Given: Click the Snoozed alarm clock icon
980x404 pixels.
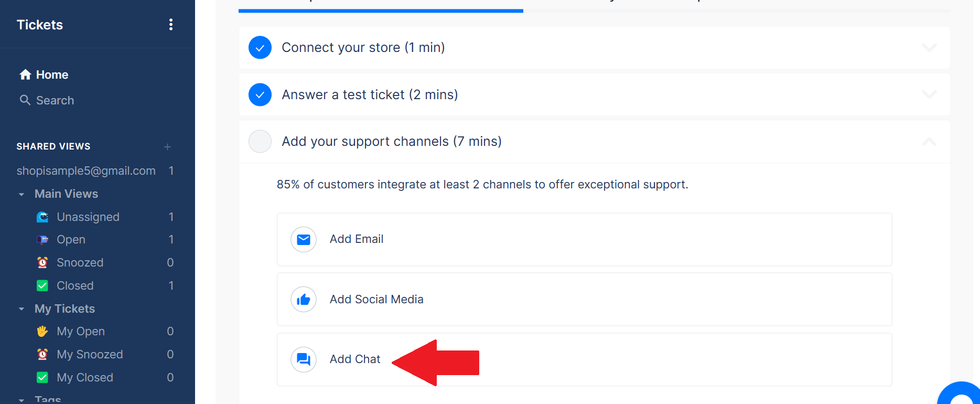Looking at the screenshot, I should coord(42,262).
